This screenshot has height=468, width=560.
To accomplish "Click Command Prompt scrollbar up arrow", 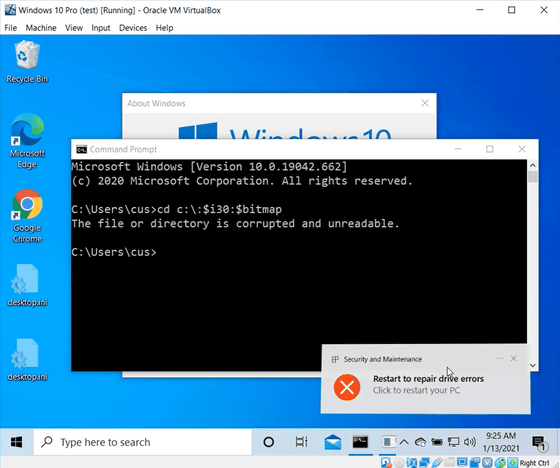I will click(532, 165).
